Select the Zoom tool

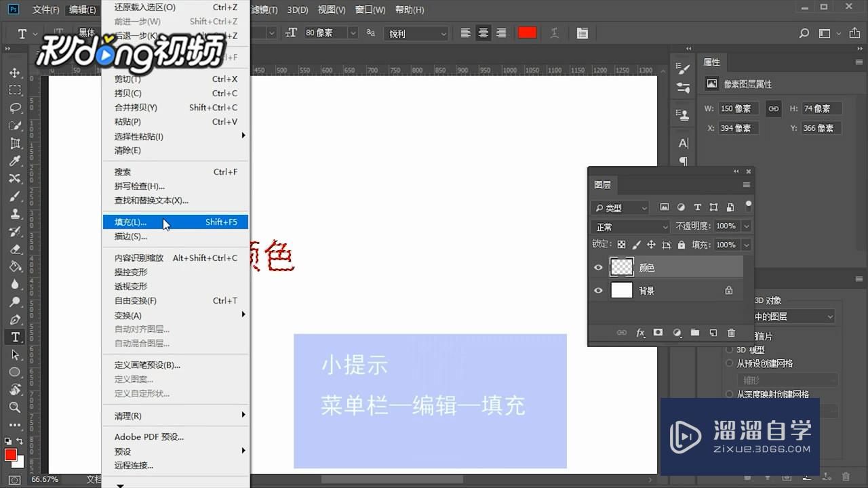point(15,407)
